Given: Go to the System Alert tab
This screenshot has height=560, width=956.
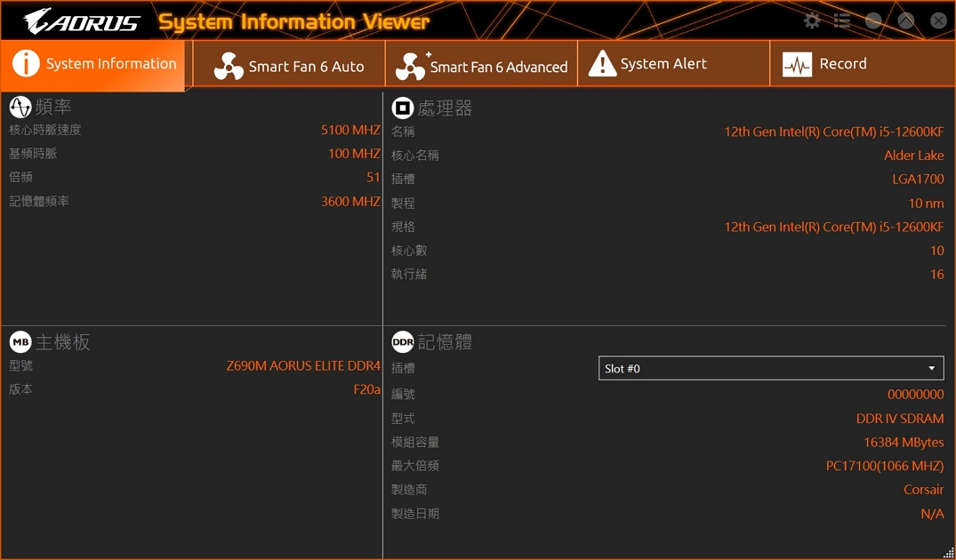Looking at the screenshot, I should click(x=674, y=64).
